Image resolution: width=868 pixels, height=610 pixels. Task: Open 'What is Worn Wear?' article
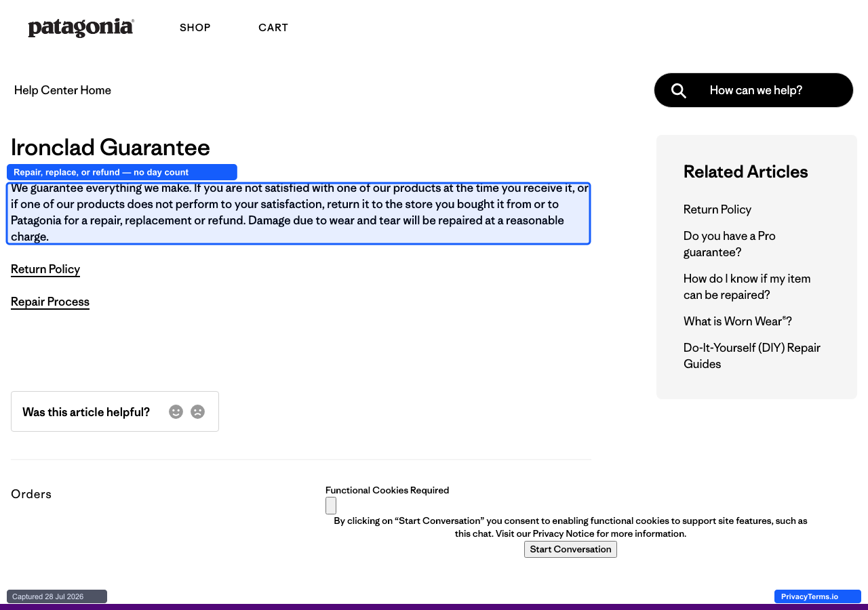[738, 321]
